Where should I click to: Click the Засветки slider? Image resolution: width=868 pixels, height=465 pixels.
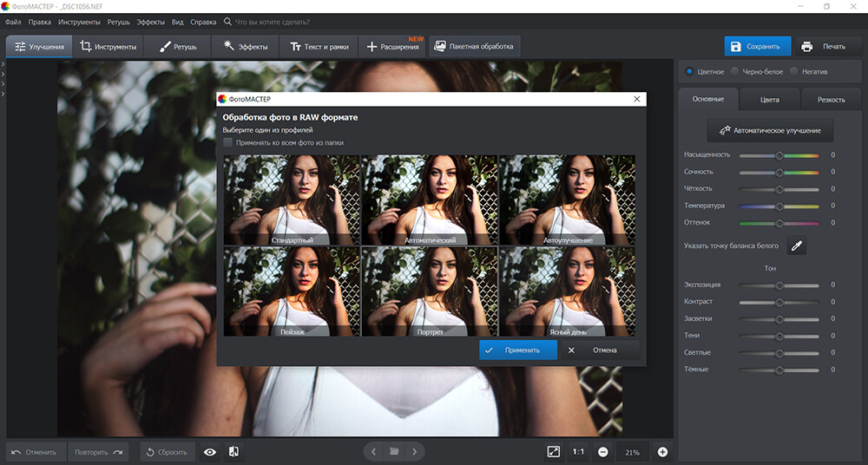pyautogui.click(x=779, y=319)
